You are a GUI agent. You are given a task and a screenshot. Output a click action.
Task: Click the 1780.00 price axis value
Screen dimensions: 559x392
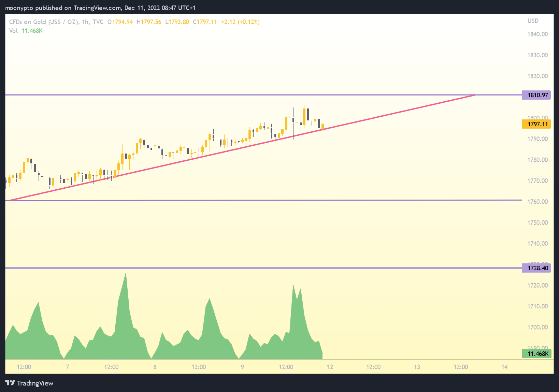point(537,160)
